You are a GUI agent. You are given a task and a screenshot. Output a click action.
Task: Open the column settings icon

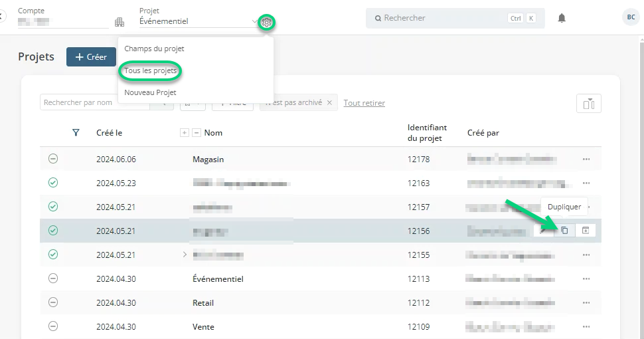click(588, 104)
